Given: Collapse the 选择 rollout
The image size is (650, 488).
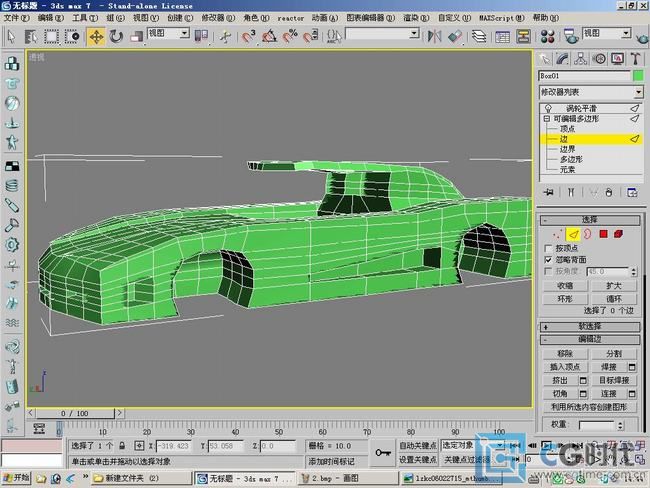Looking at the screenshot, I should pyautogui.click(x=590, y=220).
